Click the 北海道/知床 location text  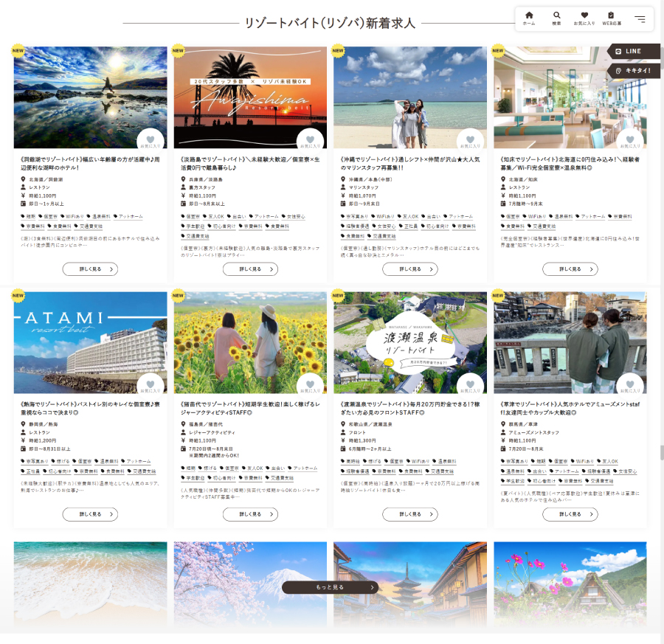coord(523,179)
